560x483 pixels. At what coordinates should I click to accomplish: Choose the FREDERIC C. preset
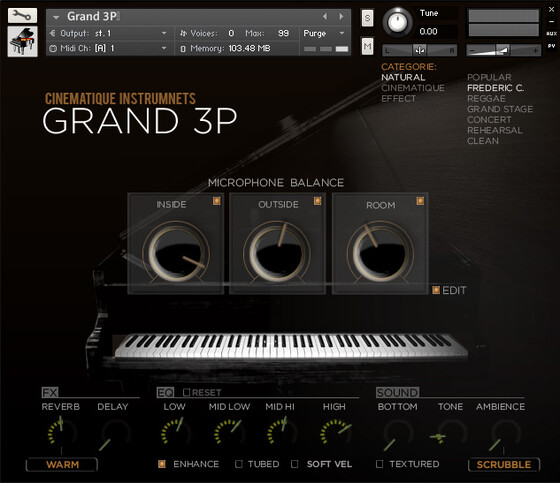click(495, 88)
